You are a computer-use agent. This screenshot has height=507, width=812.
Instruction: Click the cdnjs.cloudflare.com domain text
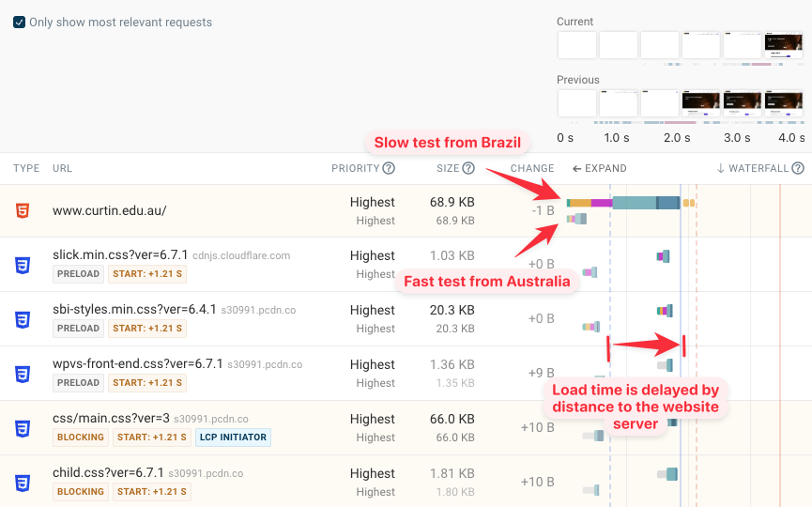(x=241, y=255)
